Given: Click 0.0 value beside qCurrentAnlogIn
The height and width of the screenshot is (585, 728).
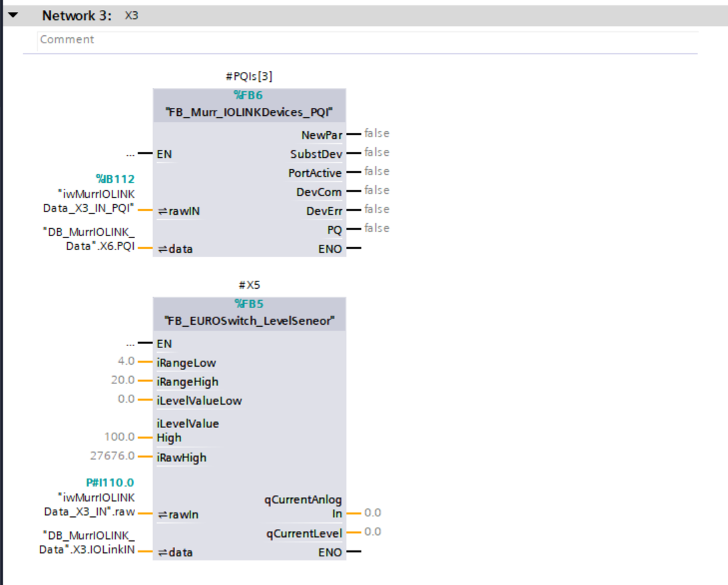Looking at the screenshot, I should [x=373, y=513].
